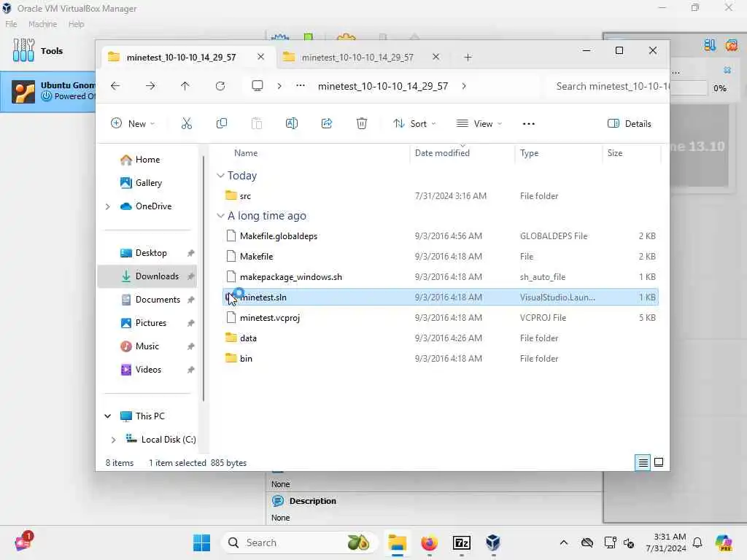Open Windows Start menu

[x=201, y=542]
